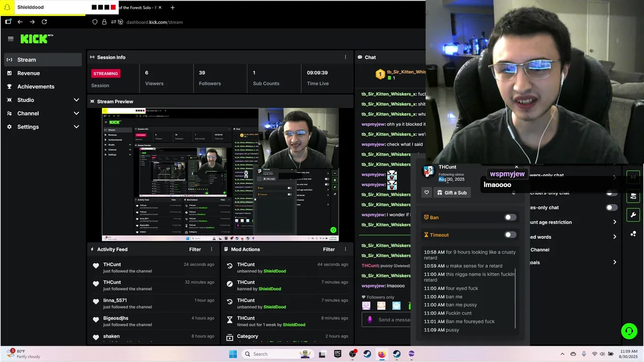Open the goals chevron
The height and width of the screenshot is (362, 644).
click(614, 262)
